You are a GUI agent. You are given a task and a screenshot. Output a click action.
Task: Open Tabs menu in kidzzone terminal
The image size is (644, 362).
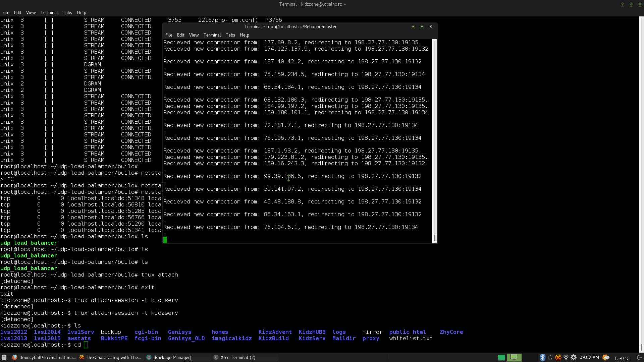(67, 12)
